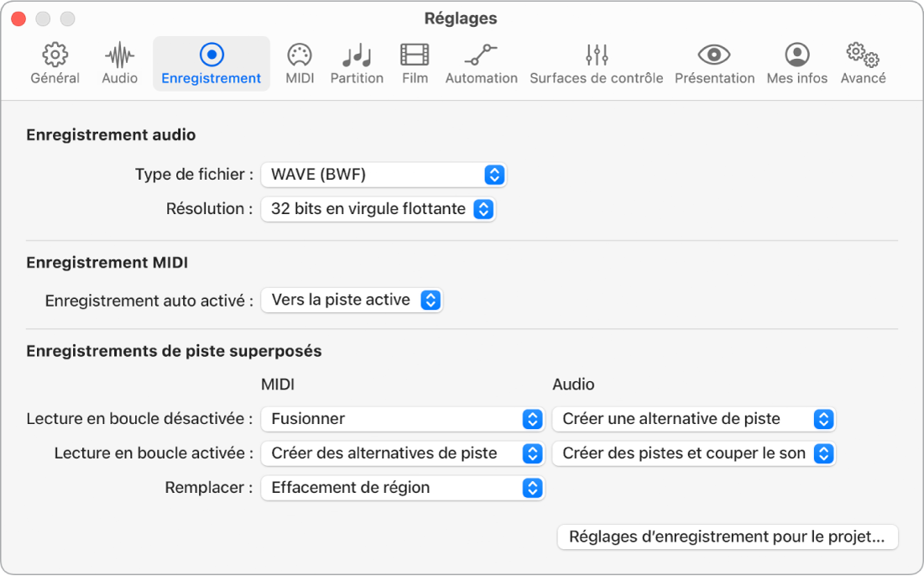Expand Créer des pistes et couper le son
This screenshot has width=924, height=576.
coord(693,453)
